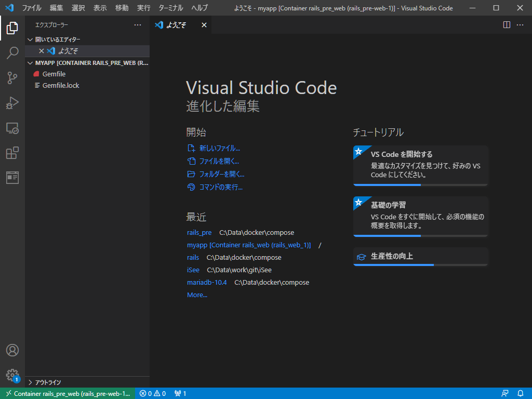
Task: Open the 移動 menu
Action: pos(122,8)
